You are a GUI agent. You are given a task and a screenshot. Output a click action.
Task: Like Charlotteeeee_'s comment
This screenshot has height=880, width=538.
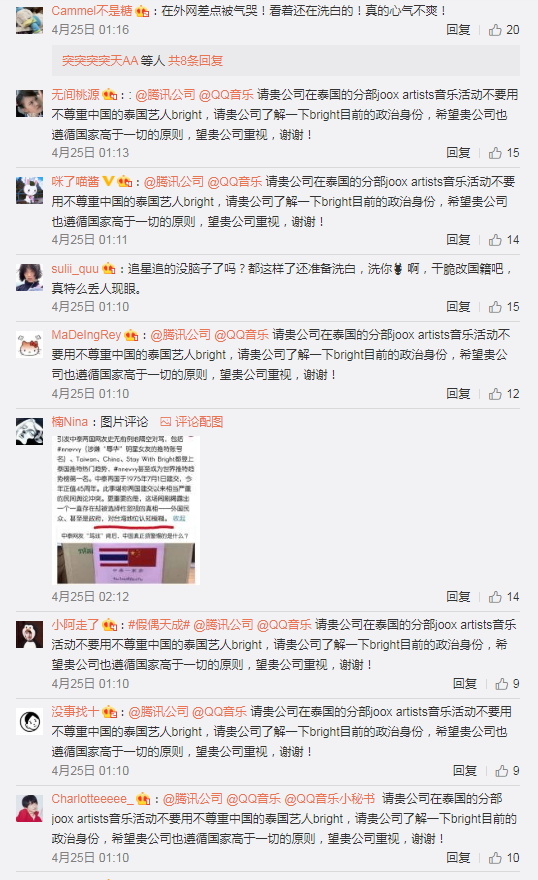[503, 858]
